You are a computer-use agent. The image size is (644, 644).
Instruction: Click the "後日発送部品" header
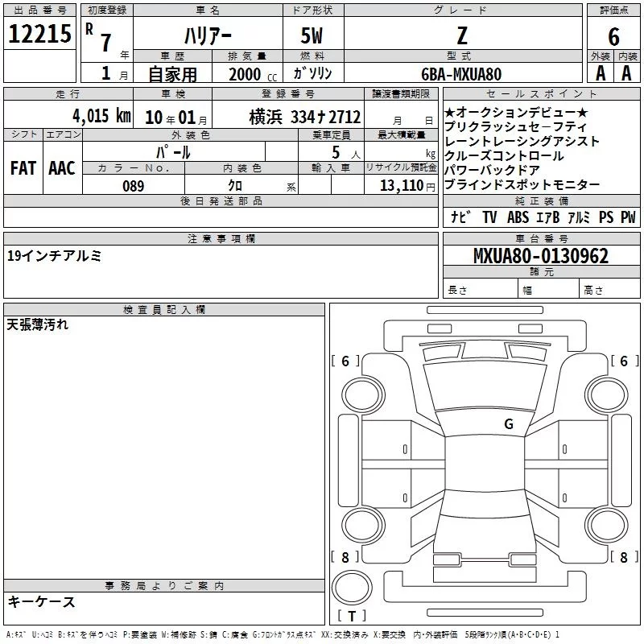tap(221, 200)
